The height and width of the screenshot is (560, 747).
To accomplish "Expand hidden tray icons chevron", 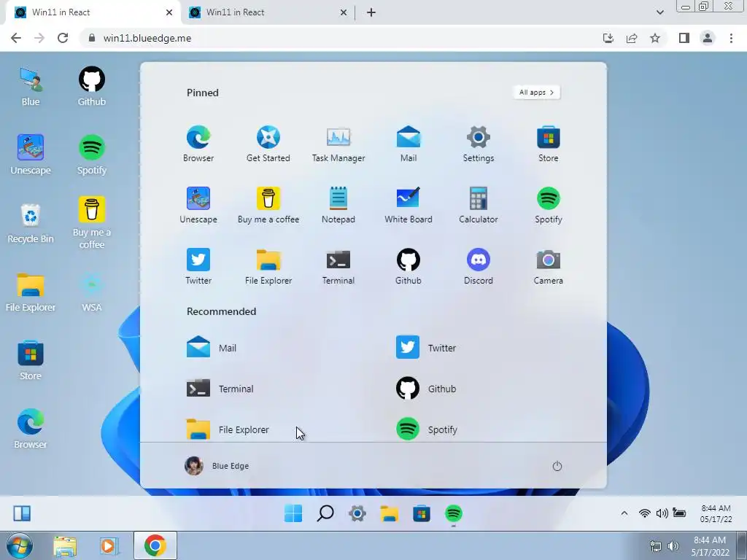I will (624, 513).
